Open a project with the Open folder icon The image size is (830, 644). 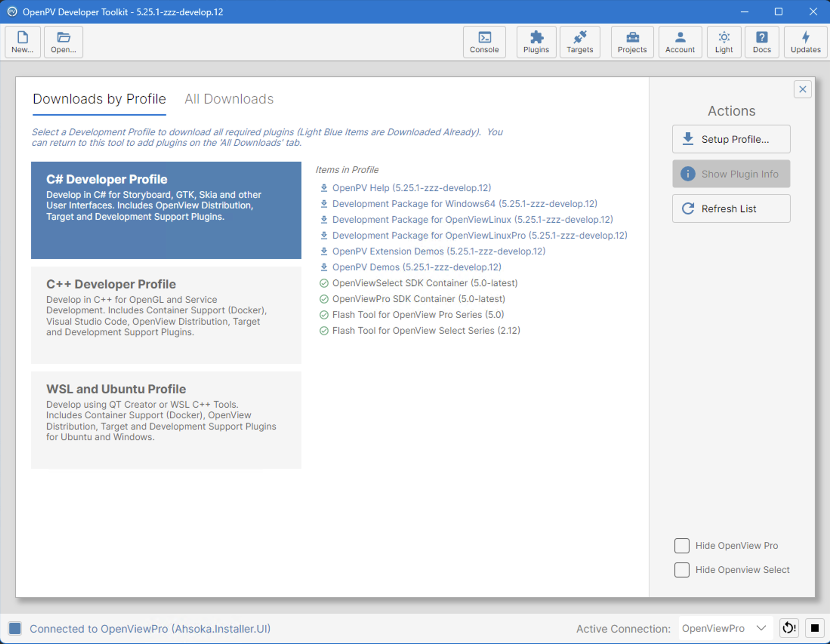63,42
